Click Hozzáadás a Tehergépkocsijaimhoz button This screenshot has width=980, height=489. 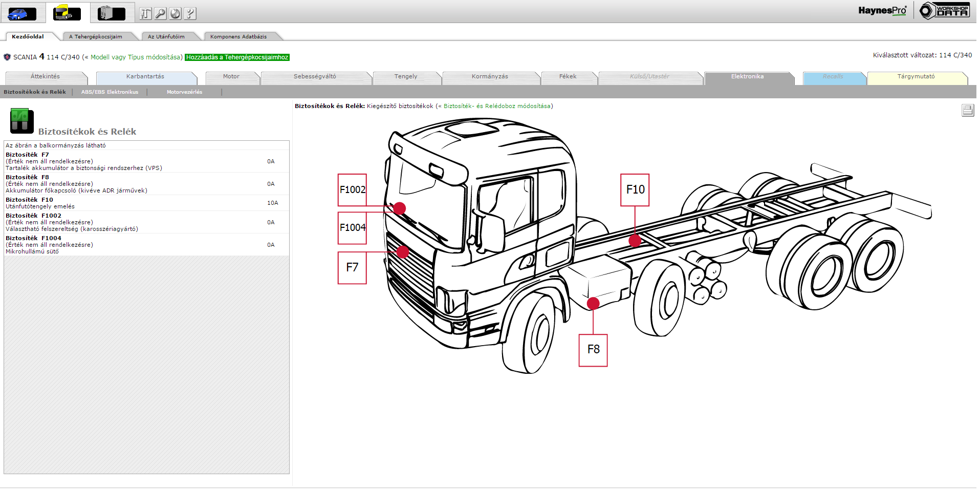click(x=237, y=57)
